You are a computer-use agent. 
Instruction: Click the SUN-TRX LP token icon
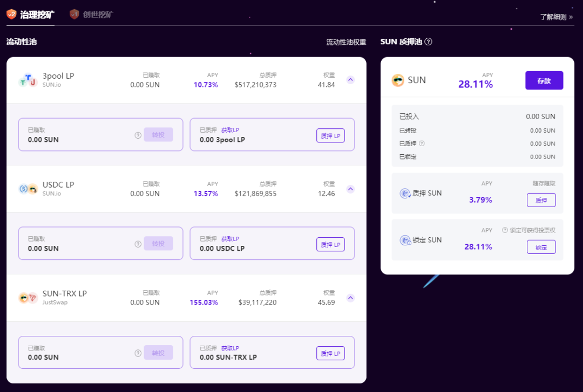[28, 298]
